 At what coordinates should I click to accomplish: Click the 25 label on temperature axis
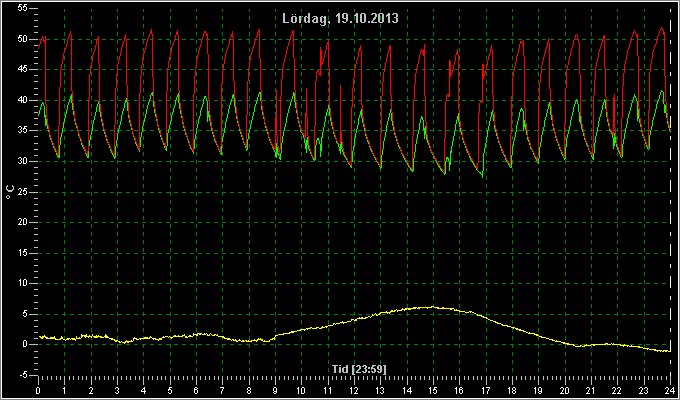(x=23, y=191)
